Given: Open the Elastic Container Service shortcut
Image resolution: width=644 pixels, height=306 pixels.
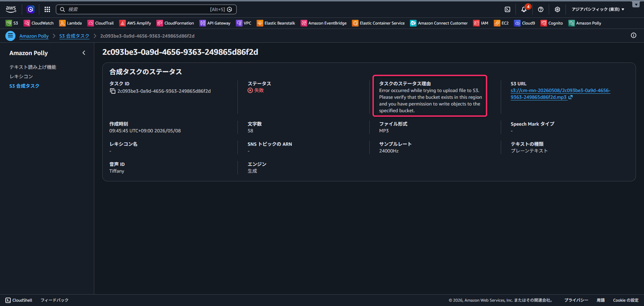Looking at the screenshot, I should click(x=378, y=23).
